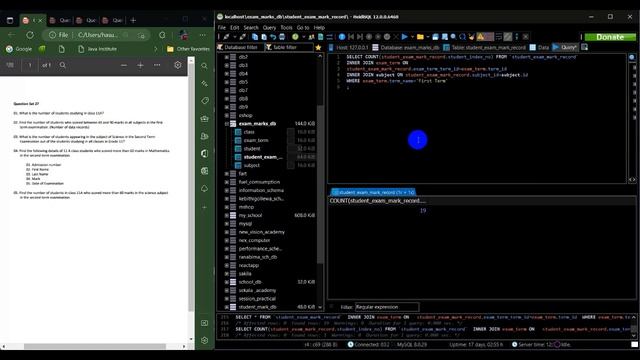The image size is (640, 360).
Task: Switch to the Data tab
Action: tap(540, 47)
